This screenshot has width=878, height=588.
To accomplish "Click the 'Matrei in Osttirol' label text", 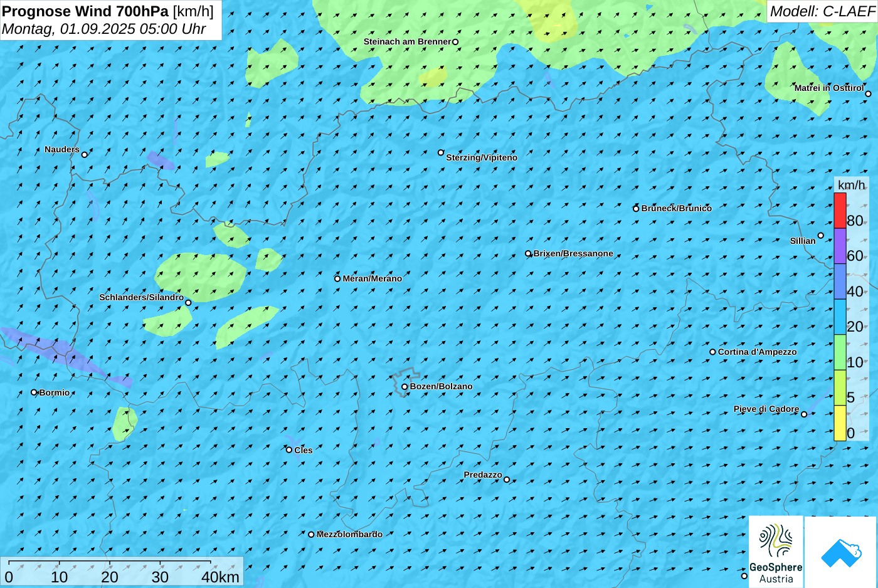I will click(829, 88).
